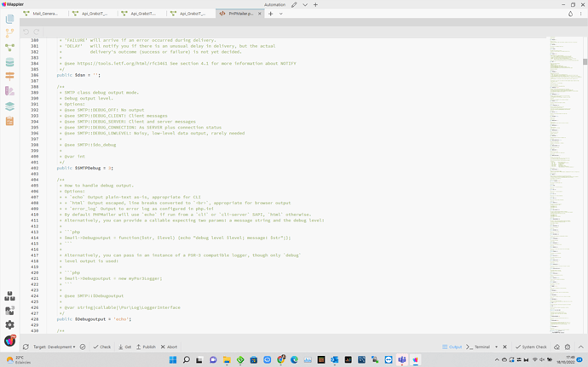Click the editor vertical scrollbar thumb

585,61
